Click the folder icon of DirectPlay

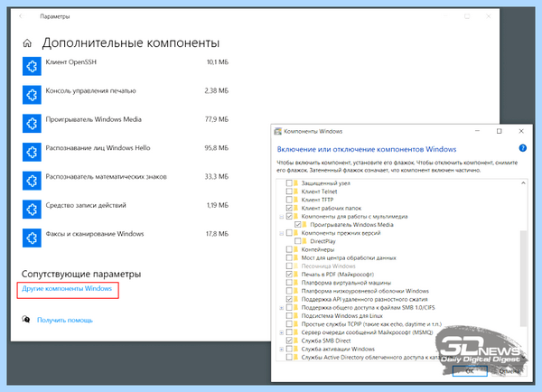[304, 241]
